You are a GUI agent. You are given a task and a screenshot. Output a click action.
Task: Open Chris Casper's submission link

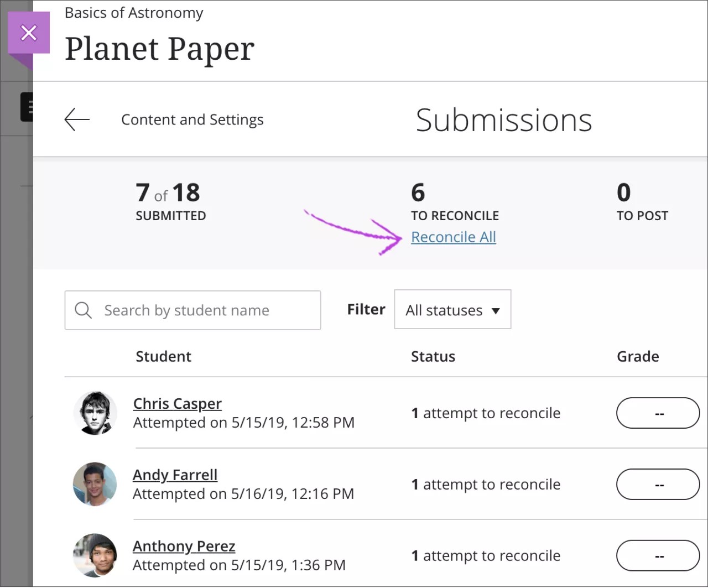point(177,404)
